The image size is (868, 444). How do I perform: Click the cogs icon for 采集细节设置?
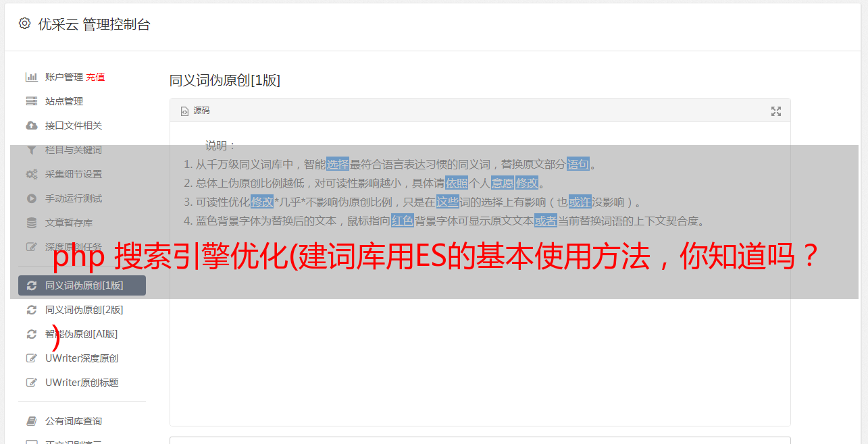(31, 174)
